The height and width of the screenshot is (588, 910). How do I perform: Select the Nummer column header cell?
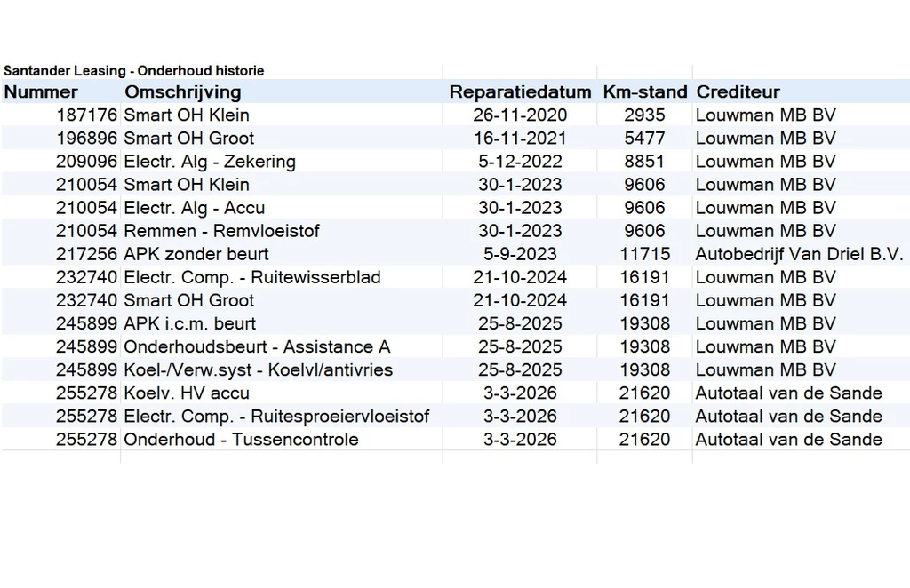coord(61,91)
